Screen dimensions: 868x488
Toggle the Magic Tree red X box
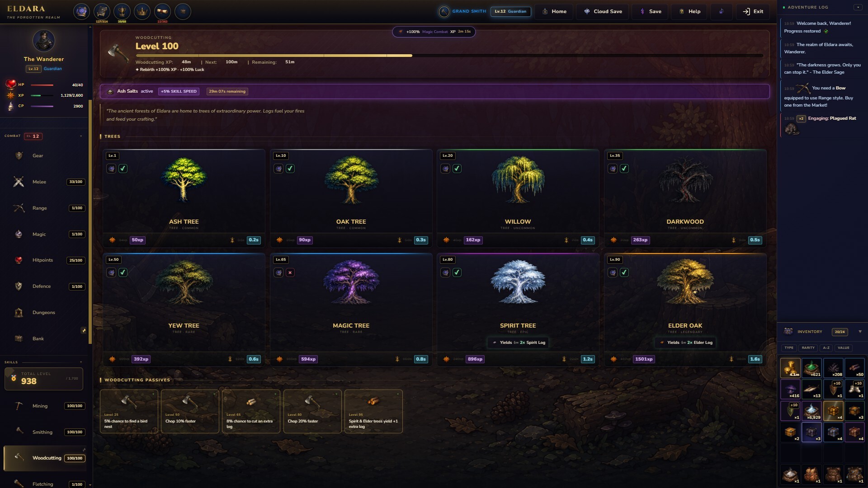pyautogui.click(x=290, y=272)
